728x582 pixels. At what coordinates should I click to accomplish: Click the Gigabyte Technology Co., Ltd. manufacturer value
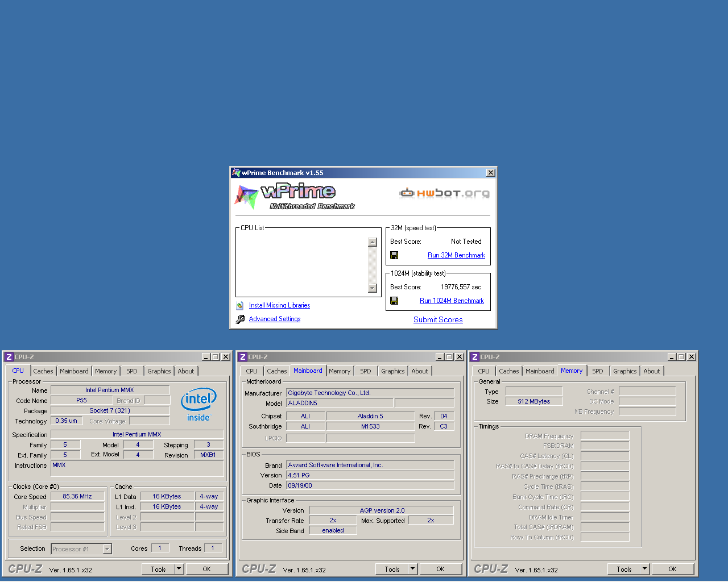370,393
